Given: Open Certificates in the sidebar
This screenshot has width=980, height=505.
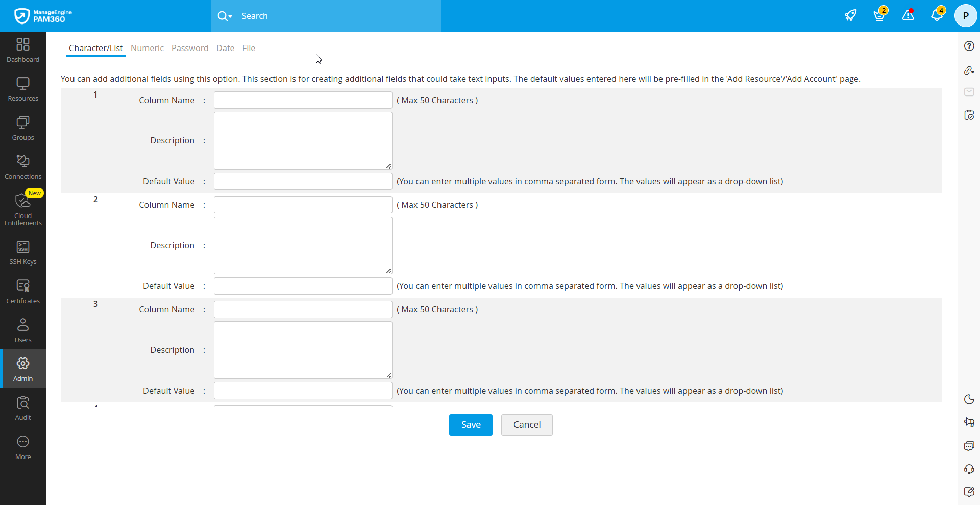Looking at the screenshot, I should tap(23, 292).
